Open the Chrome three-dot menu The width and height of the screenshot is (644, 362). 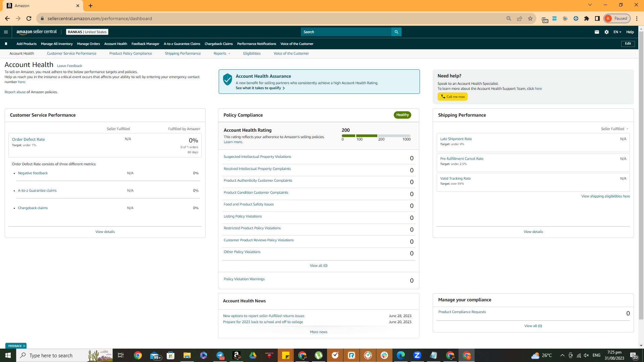[x=637, y=18]
